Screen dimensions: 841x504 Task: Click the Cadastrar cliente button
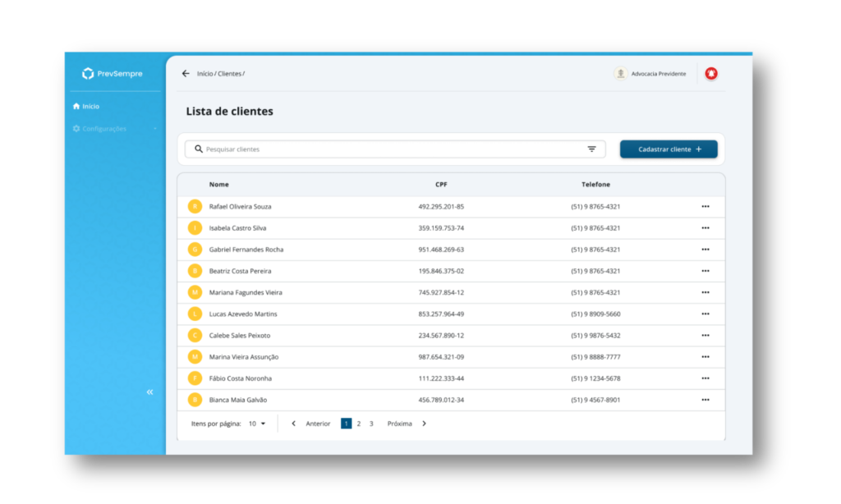669,149
